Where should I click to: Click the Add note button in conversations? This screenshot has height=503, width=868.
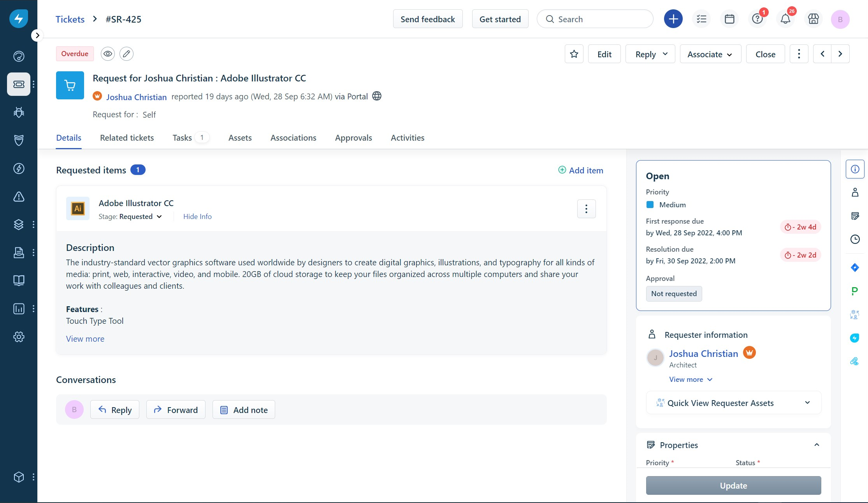(244, 409)
